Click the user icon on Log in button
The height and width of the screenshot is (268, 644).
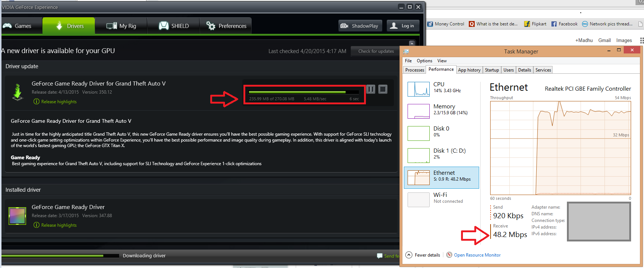[x=394, y=25]
